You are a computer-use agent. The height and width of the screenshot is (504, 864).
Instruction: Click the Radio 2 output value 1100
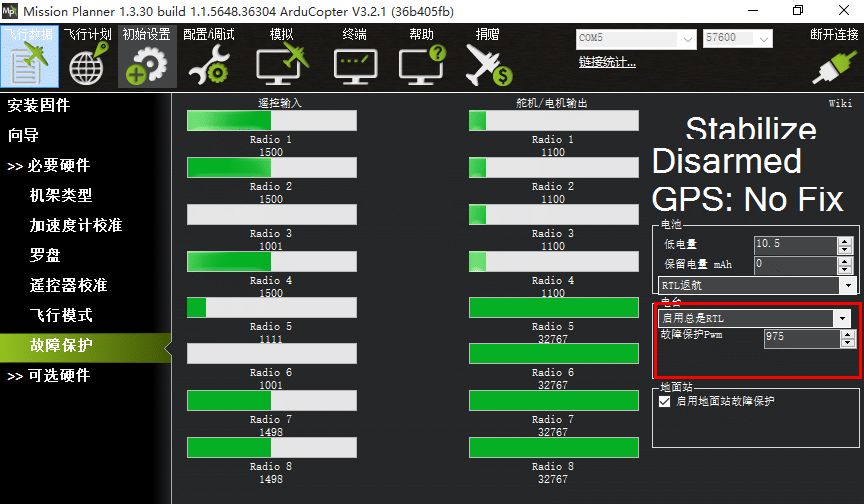(553, 199)
